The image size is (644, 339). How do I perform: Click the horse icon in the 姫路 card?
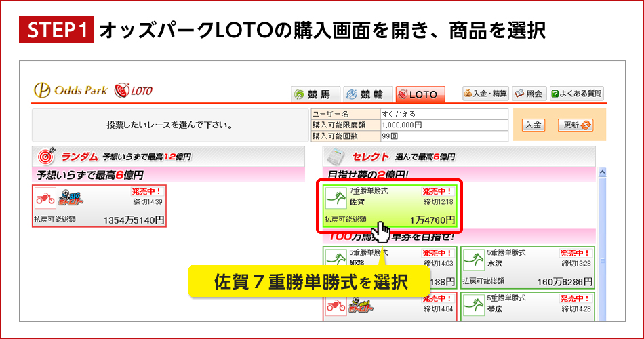point(336,258)
